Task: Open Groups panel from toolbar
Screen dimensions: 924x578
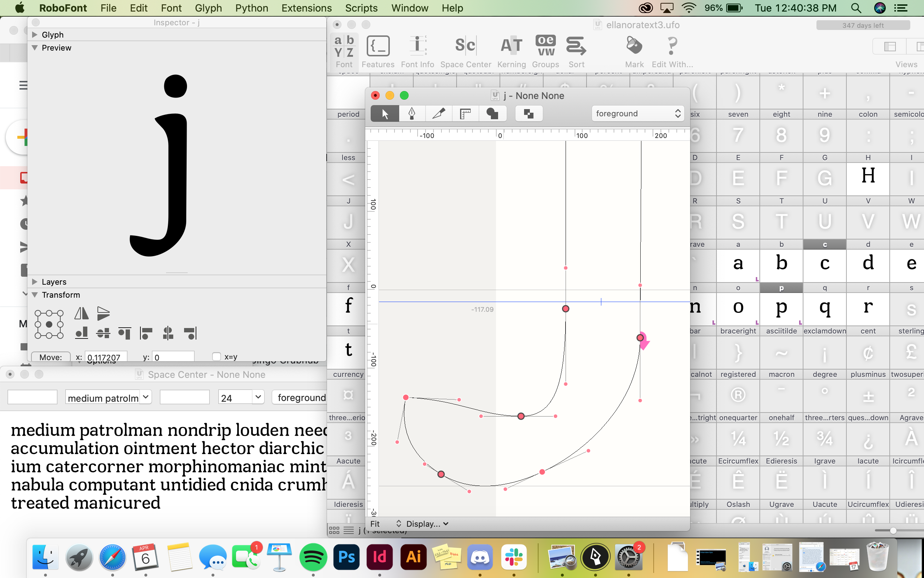Action: 546,52
